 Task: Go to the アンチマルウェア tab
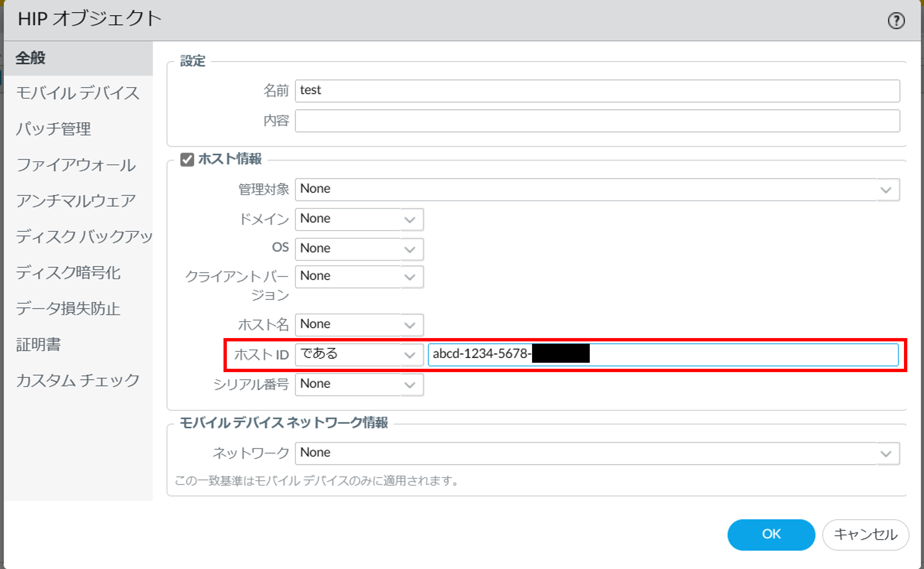76,201
